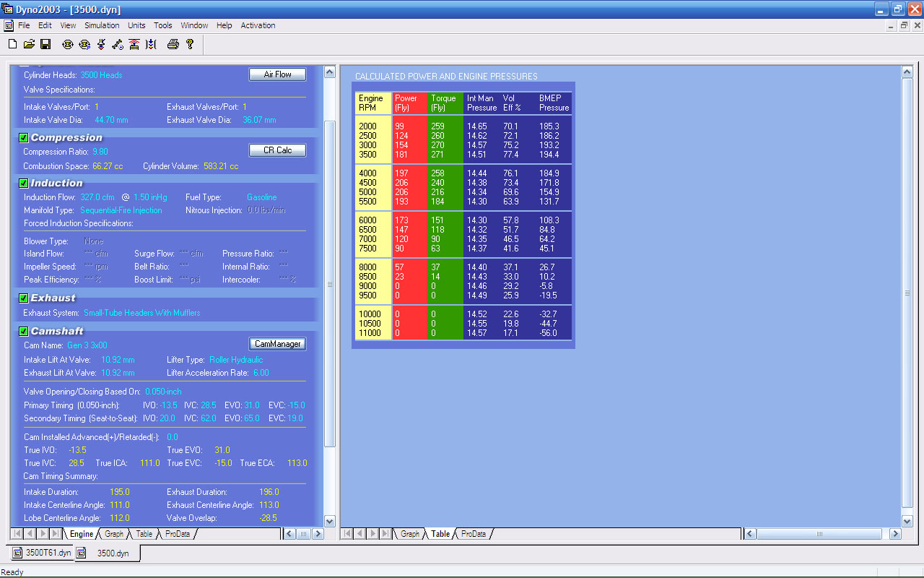Click the wrench with plus toolbar icon
924x578 pixels.
(x=118, y=44)
